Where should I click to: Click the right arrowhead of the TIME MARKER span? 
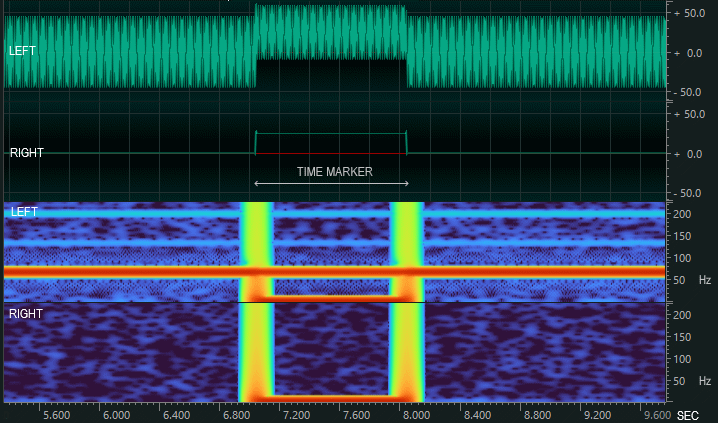point(406,183)
